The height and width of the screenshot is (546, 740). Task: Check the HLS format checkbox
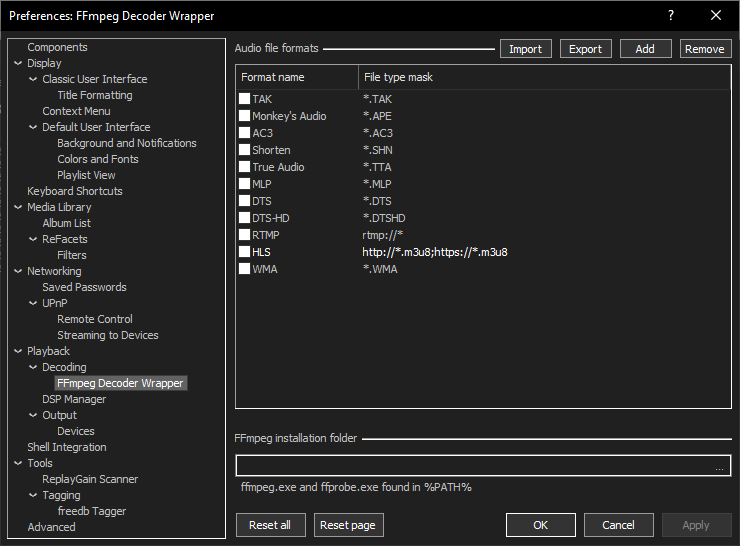(244, 252)
